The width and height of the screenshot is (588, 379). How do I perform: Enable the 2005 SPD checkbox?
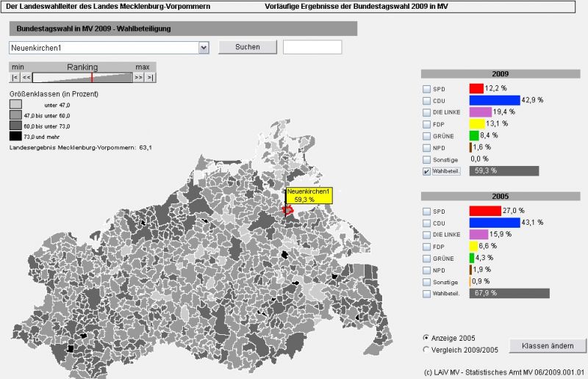click(x=426, y=212)
